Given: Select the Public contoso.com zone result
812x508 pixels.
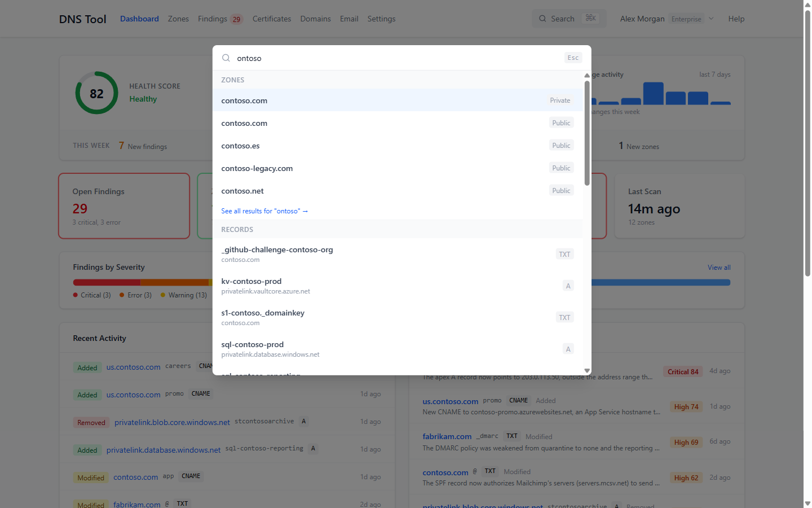Looking at the screenshot, I should 398,123.
